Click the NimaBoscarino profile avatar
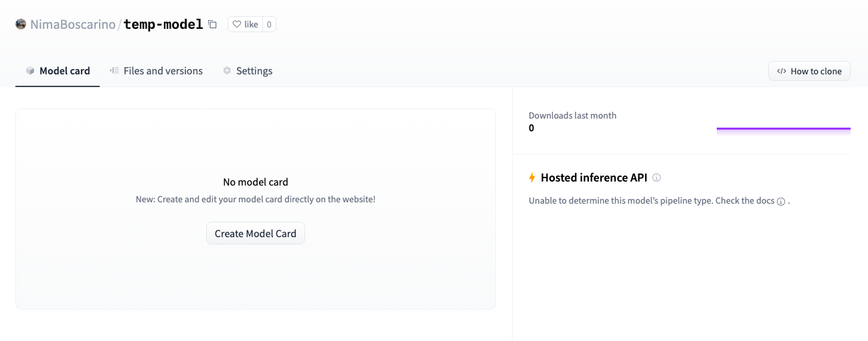This screenshot has width=868, height=341. (21, 24)
